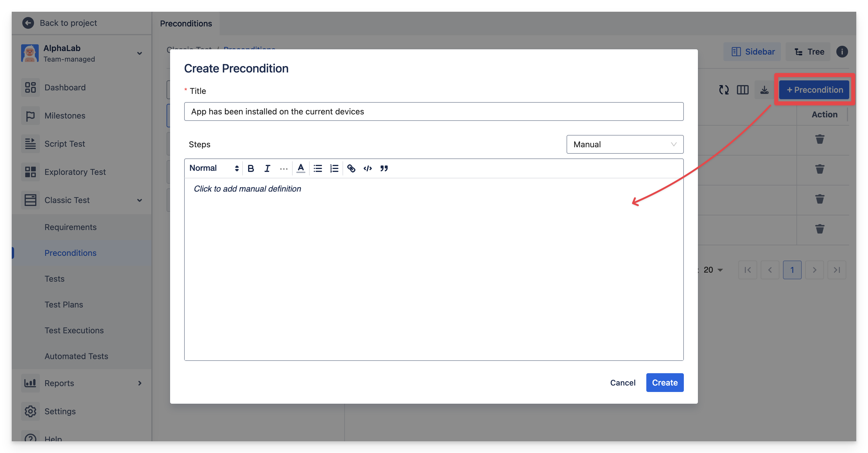The width and height of the screenshot is (868, 453).
Task: Show more formatting options (ellipsis)
Action: point(284,168)
